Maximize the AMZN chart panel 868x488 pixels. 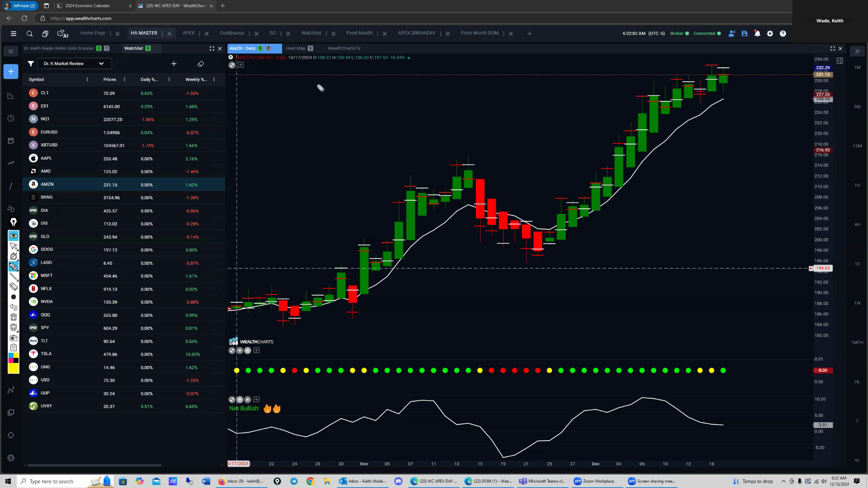coord(832,48)
